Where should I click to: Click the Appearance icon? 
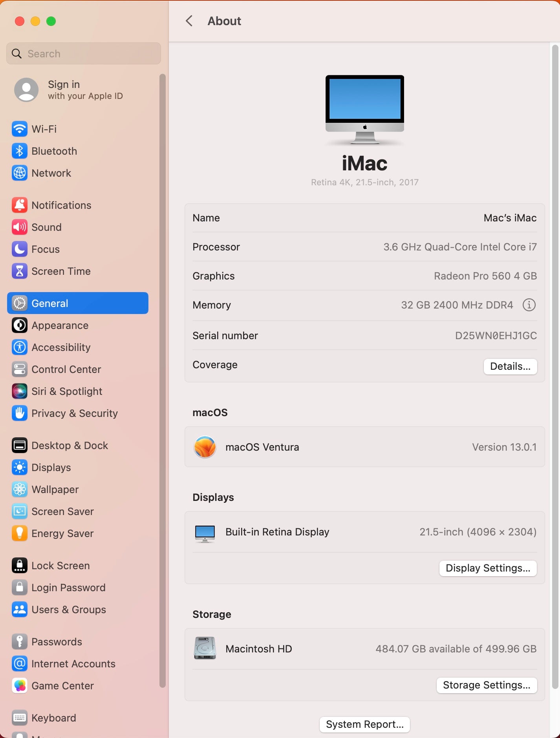click(x=20, y=325)
